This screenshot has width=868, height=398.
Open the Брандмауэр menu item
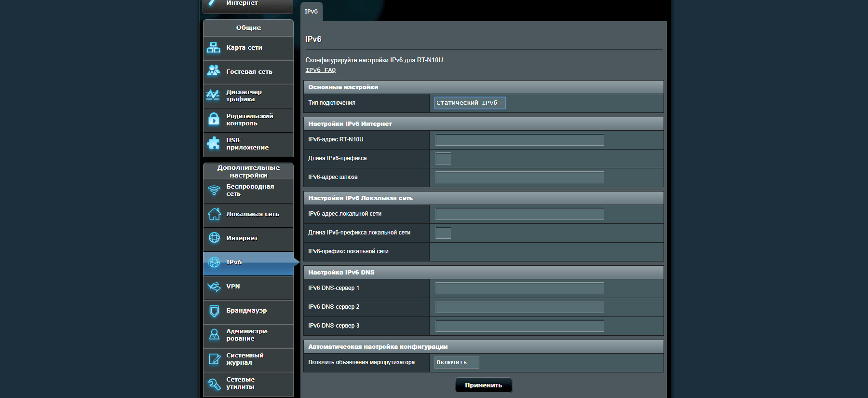[x=248, y=311]
